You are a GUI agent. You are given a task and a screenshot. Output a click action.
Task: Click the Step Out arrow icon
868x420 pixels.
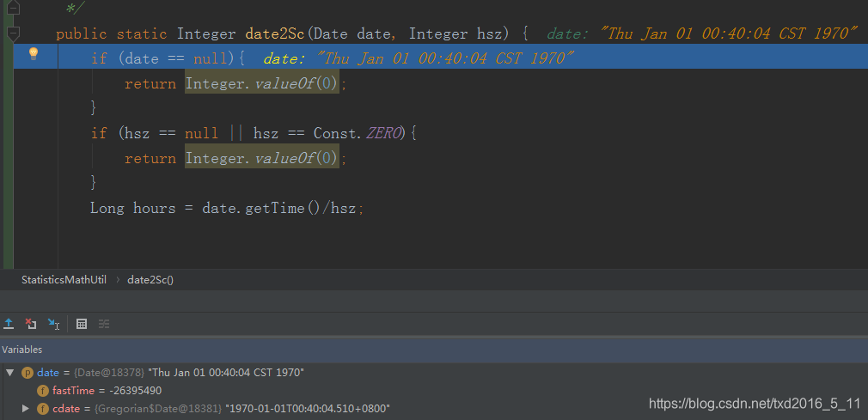[9, 324]
